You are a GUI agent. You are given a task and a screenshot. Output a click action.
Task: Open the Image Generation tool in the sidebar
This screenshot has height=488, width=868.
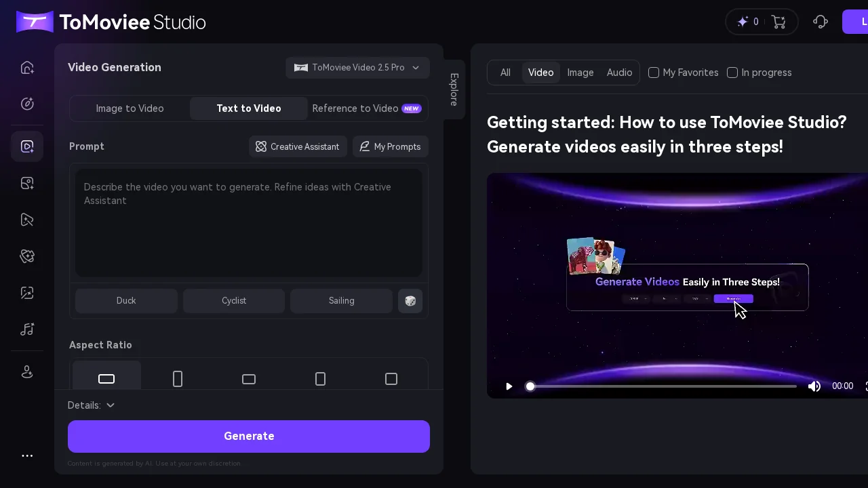click(27, 183)
